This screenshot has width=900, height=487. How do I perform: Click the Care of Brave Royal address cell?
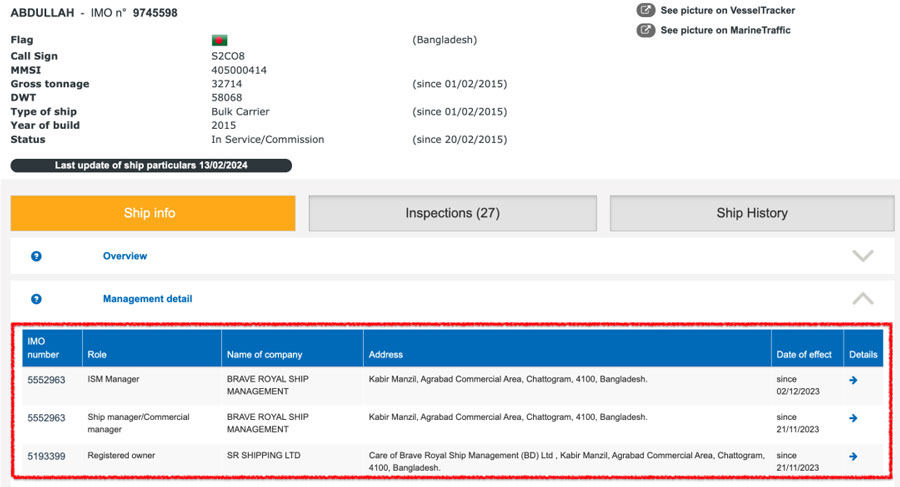pos(567,462)
